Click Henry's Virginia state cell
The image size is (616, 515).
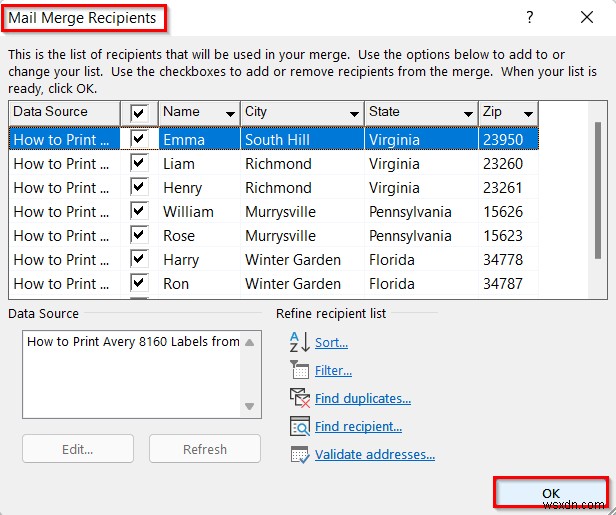[x=422, y=187]
